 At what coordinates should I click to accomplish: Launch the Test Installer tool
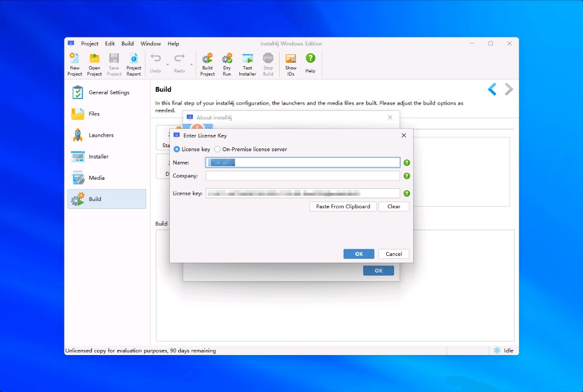pyautogui.click(x=248, y=64)
